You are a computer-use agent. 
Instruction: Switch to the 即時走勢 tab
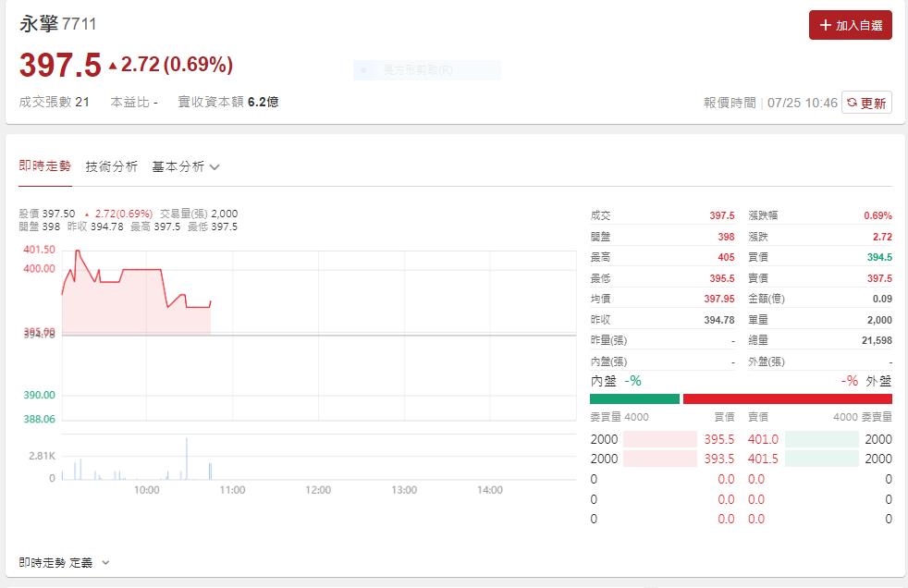(x=44, y=166)
